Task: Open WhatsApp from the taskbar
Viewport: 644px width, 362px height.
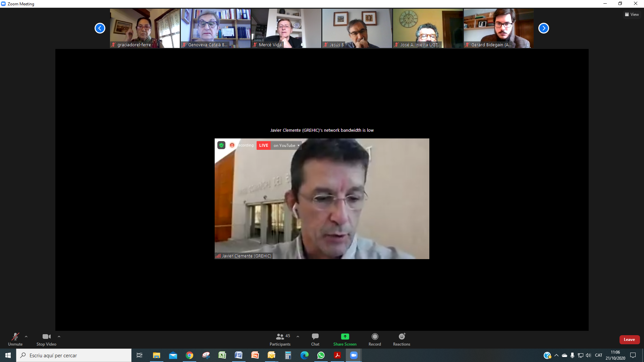Action: coord(321,355)
